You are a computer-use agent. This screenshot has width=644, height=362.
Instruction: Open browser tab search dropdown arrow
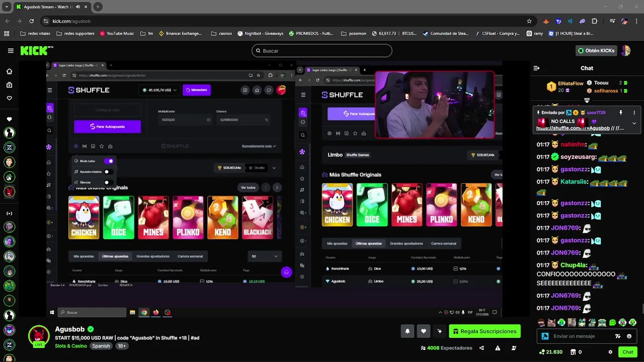click(7, 7)
